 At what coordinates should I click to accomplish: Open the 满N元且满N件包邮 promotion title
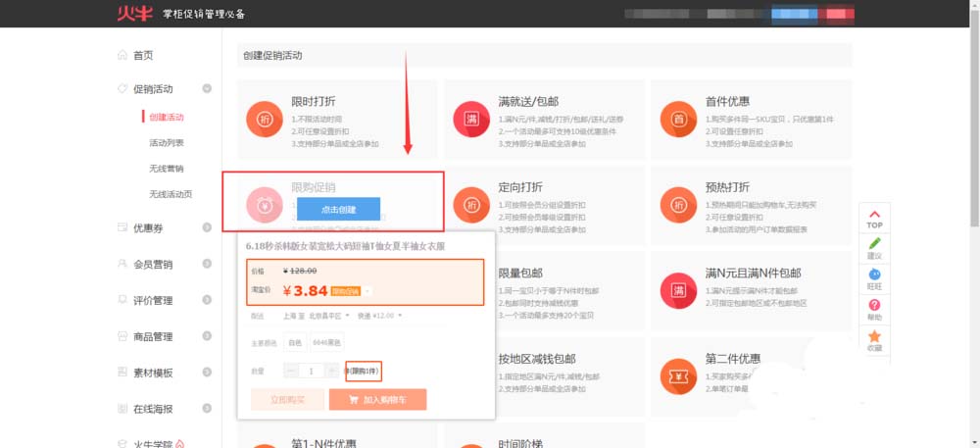pyautogui.click(x=753, y=274)
